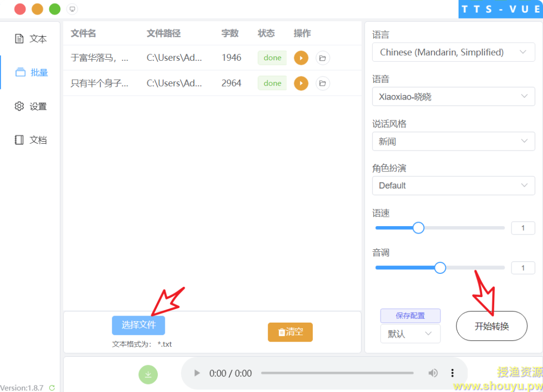Click the monitor icon in title bar

pos(72,9)
